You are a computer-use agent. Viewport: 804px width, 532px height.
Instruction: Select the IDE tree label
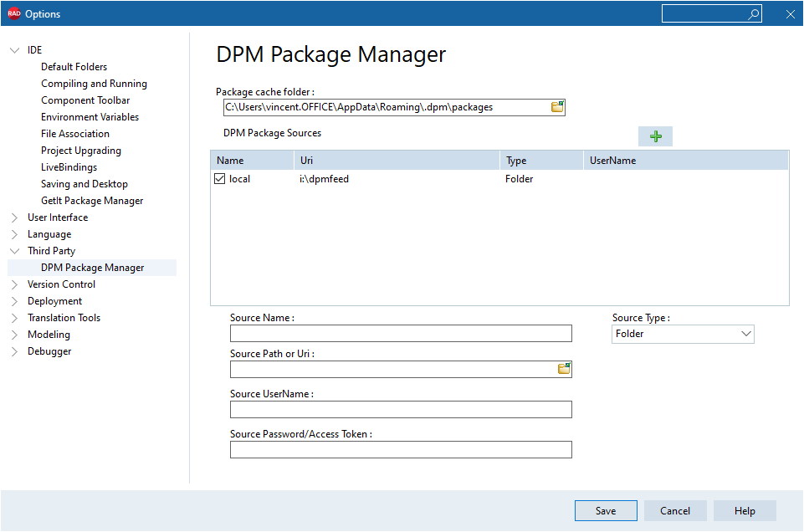[35, 50]
